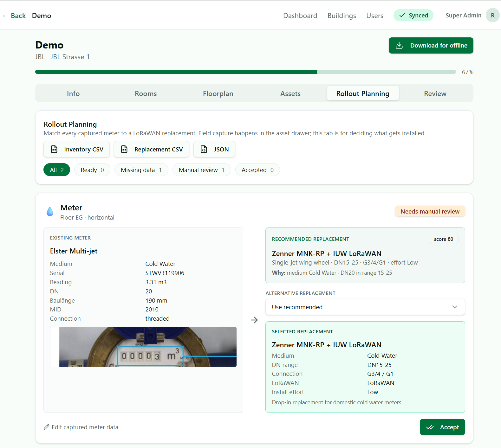
Task: Click the Drop-in replacement description text
Action: point(337,402)
